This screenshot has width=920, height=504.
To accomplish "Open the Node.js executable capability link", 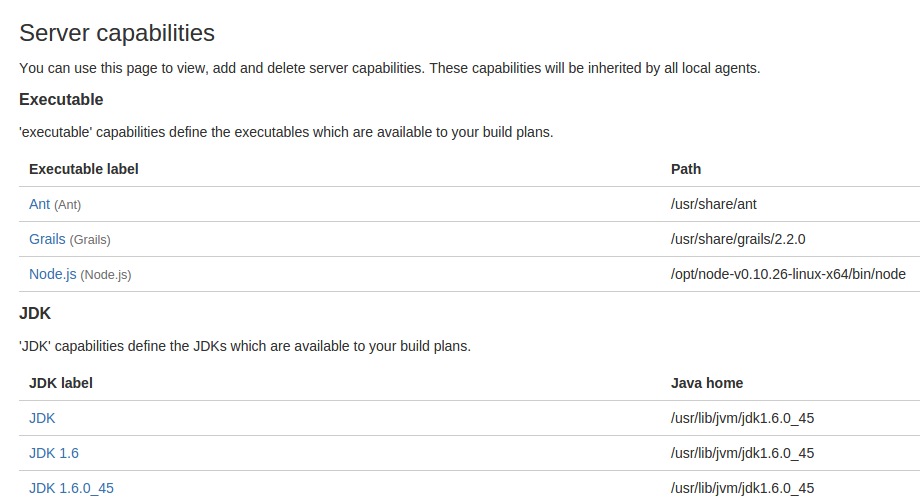I will (x=53, y=274).
